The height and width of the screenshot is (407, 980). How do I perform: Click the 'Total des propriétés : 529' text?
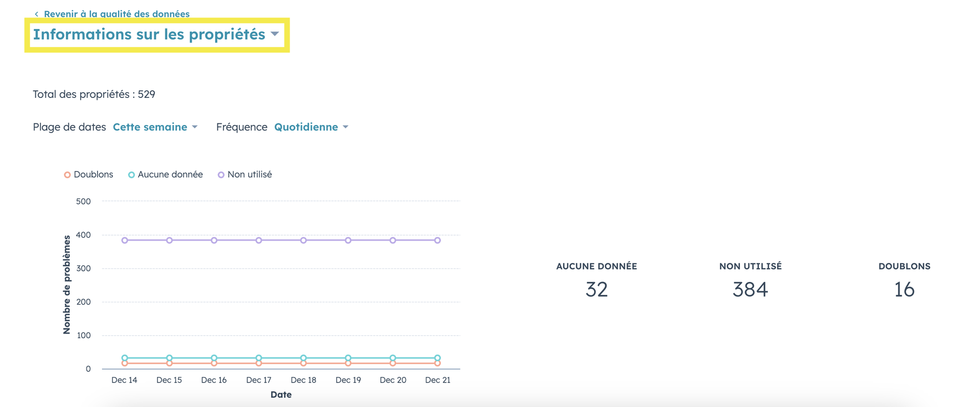pyautogui.click(x=94, y=94)
